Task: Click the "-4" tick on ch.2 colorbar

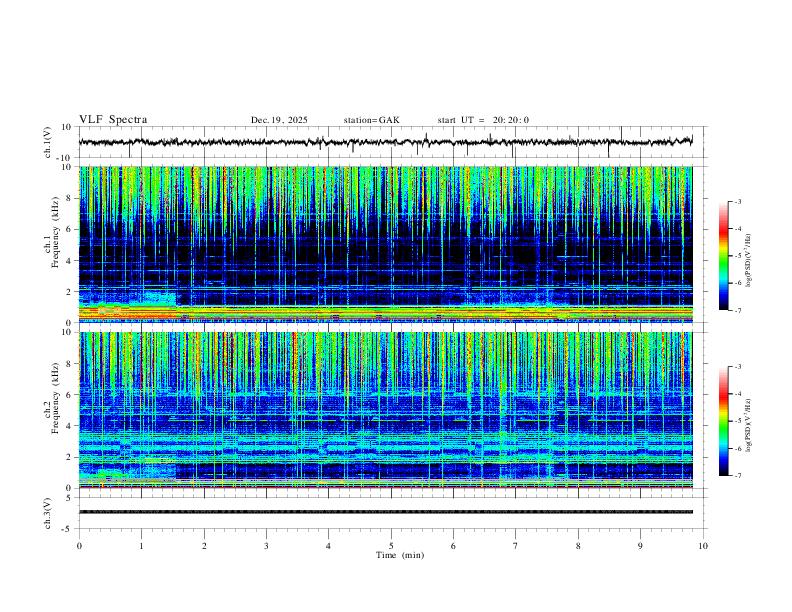Action: tap(738, 394)
